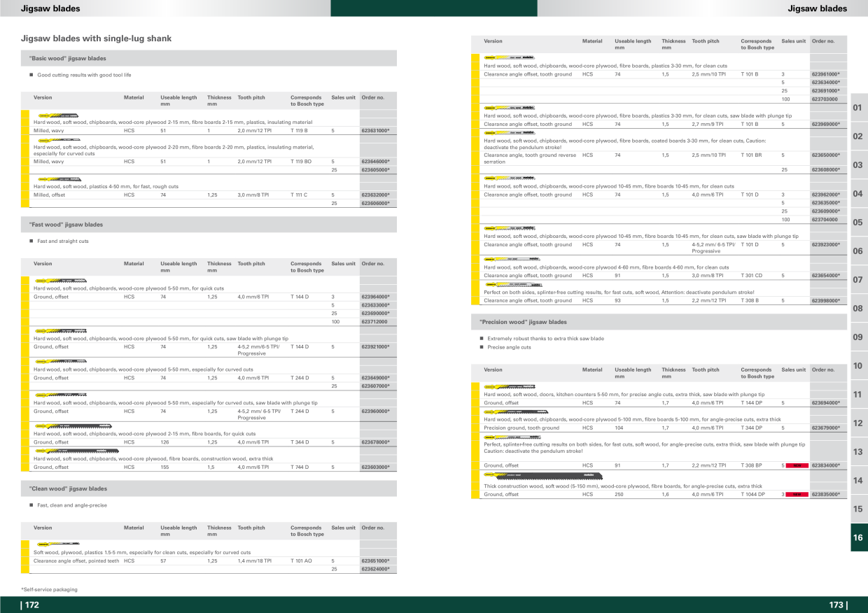
Task: Open chapter tab 09
Action: pyautogui.click(x=858, y=337)
